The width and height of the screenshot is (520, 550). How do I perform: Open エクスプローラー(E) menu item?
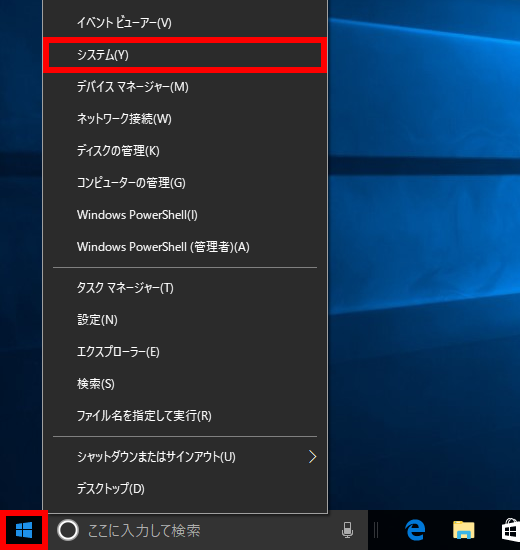pyautogui.click(x=185, y=352)
